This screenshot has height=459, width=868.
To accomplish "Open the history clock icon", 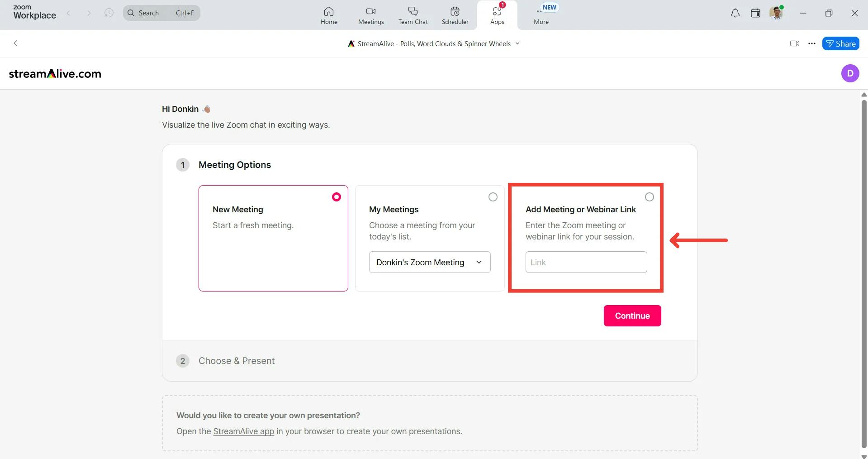I will pos(109,13).
